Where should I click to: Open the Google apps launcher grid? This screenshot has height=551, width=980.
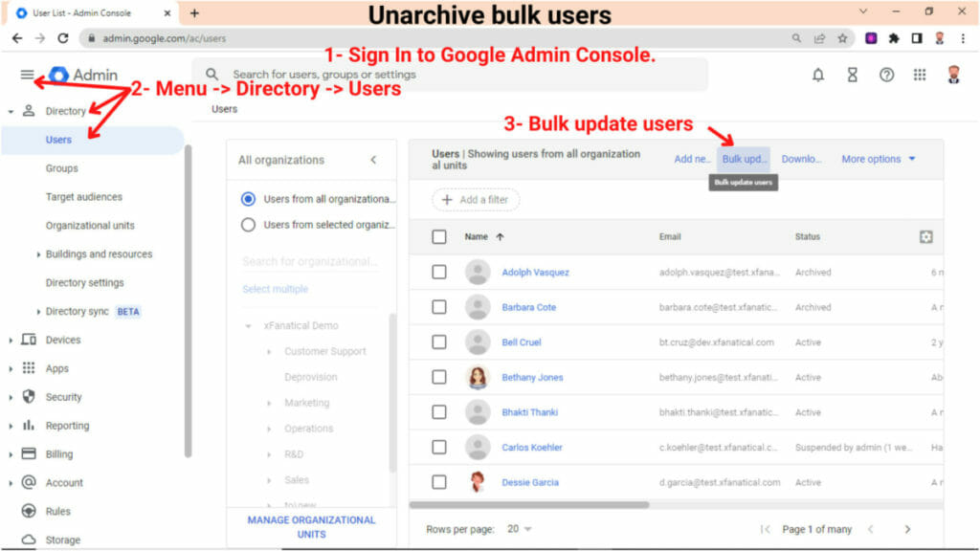point(920,74)
